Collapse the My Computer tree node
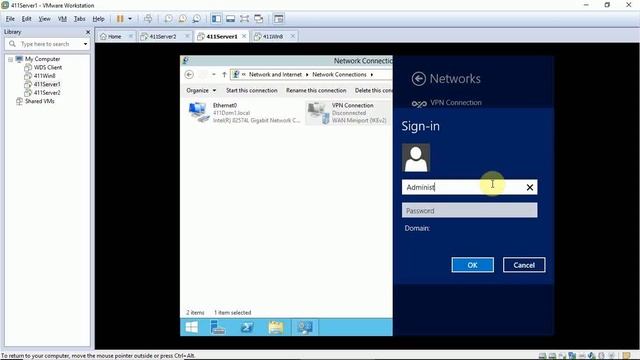This screenshot has height=360, width=640. point(11,60)
